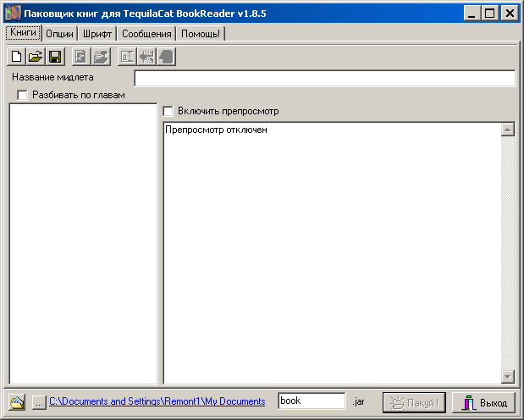The height and width of the screenshot is (420, 524).
Task: Open the Шрифт tab
Action: coord(97,34)
